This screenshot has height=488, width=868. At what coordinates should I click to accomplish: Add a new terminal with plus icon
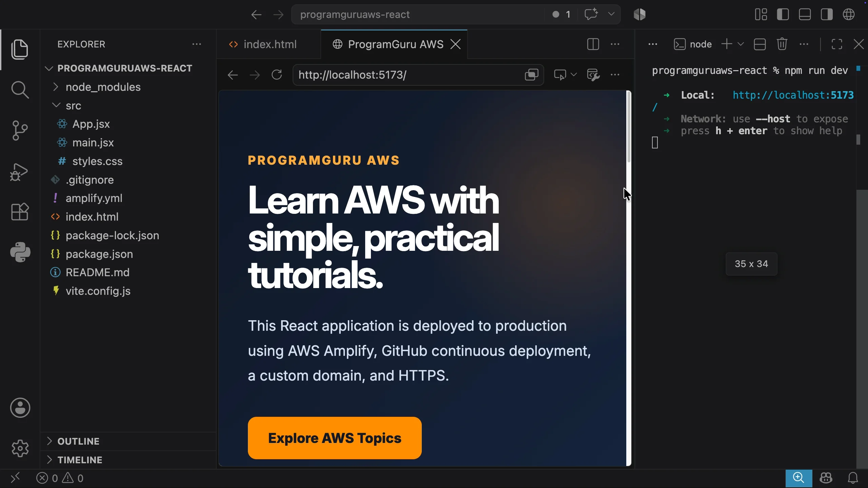[x=727, y=44]
